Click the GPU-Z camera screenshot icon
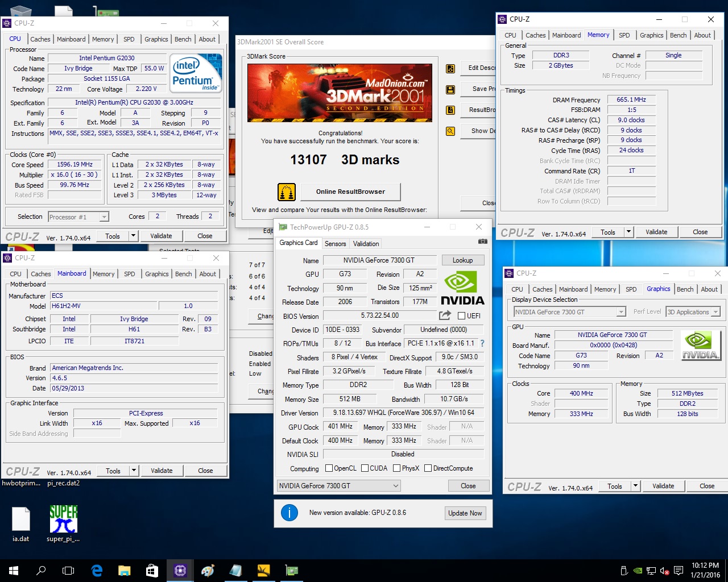728x582 pixels. [482, 242]
